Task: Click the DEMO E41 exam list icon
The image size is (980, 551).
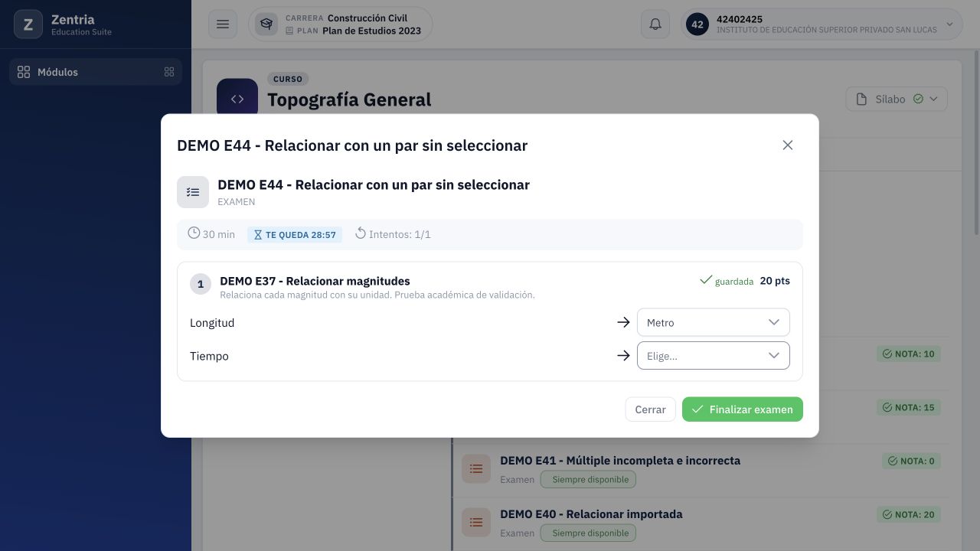Action: point(476,469)
